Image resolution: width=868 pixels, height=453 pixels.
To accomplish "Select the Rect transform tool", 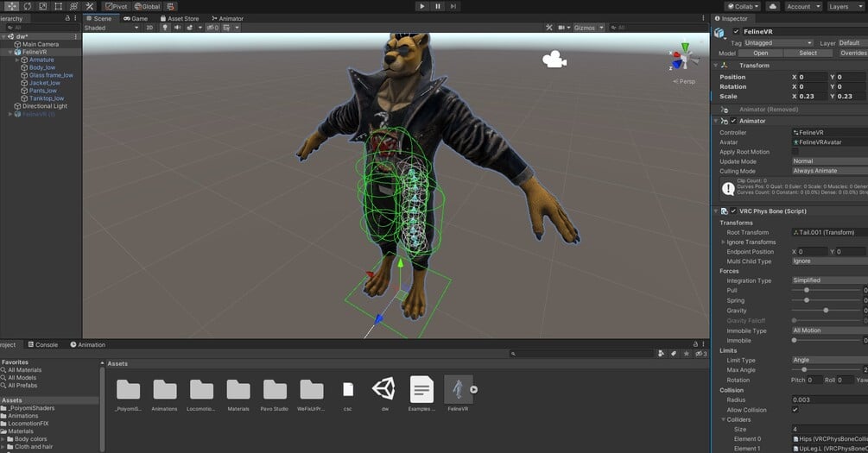I will [58, 7].
